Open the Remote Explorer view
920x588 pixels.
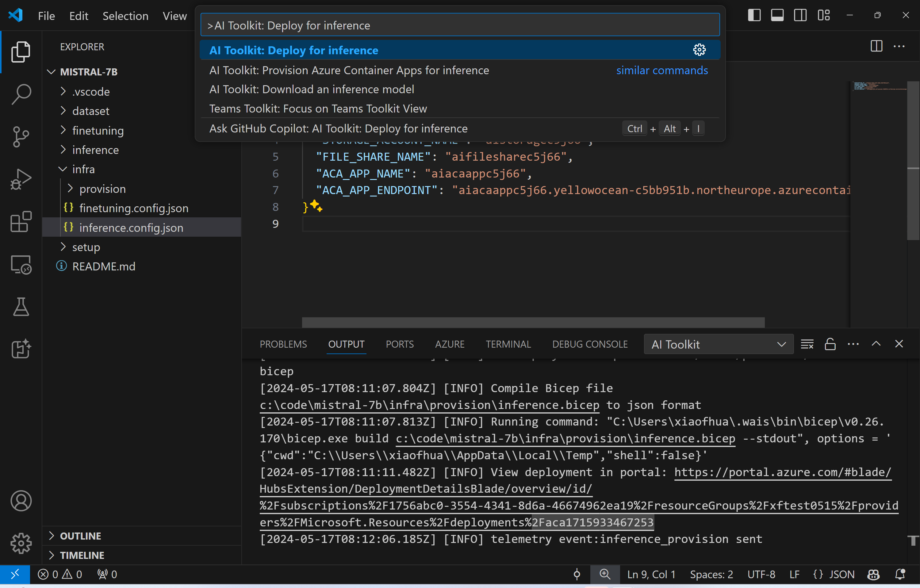(21, 264)
